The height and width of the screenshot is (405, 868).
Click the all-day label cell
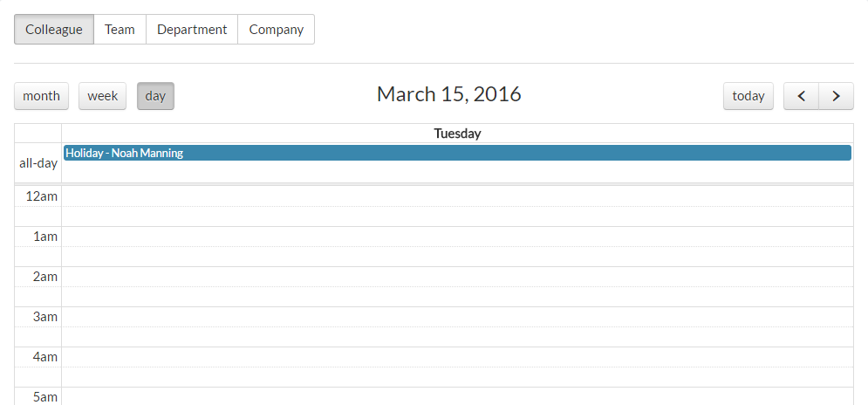38,163
